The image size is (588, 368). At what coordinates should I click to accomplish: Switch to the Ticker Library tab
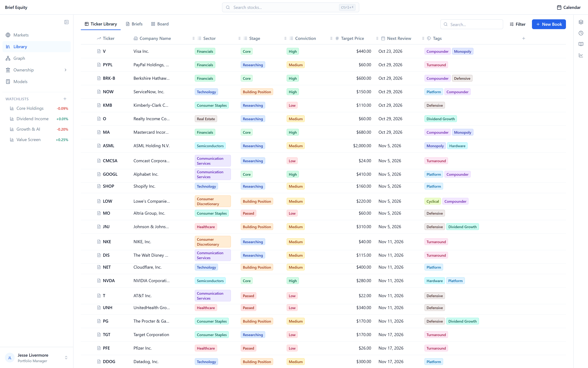click(101, 24)
